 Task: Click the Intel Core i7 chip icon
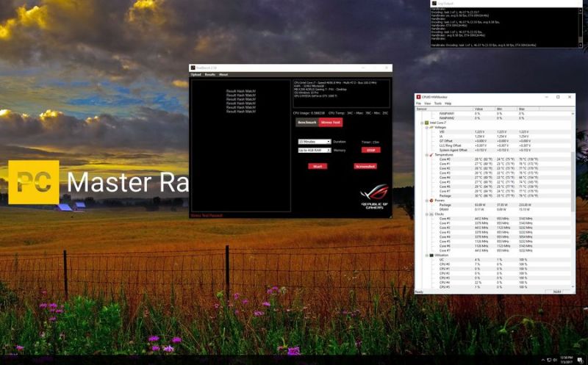(x=427, y=123)
